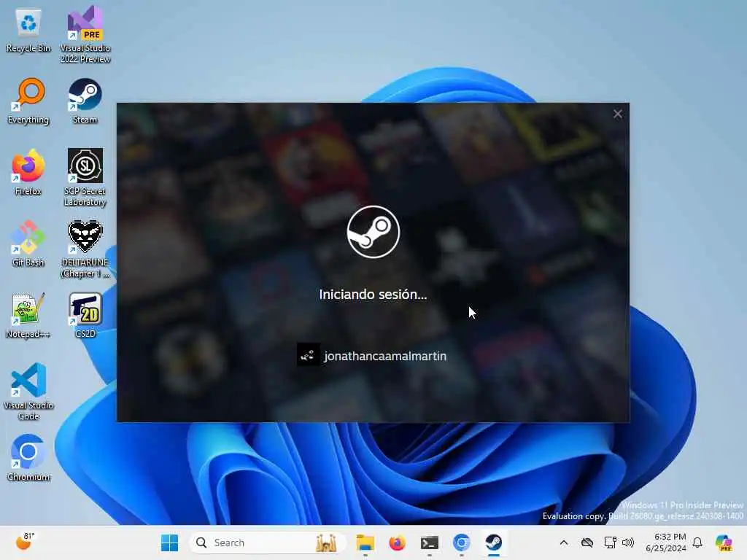Open the clock showing 6:32 PM

666,542
